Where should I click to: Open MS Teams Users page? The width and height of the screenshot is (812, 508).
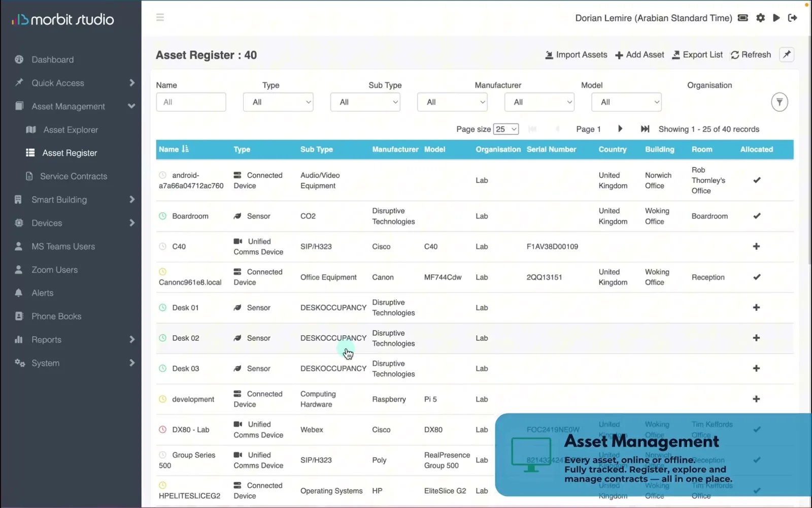click(x=63, y=246)
